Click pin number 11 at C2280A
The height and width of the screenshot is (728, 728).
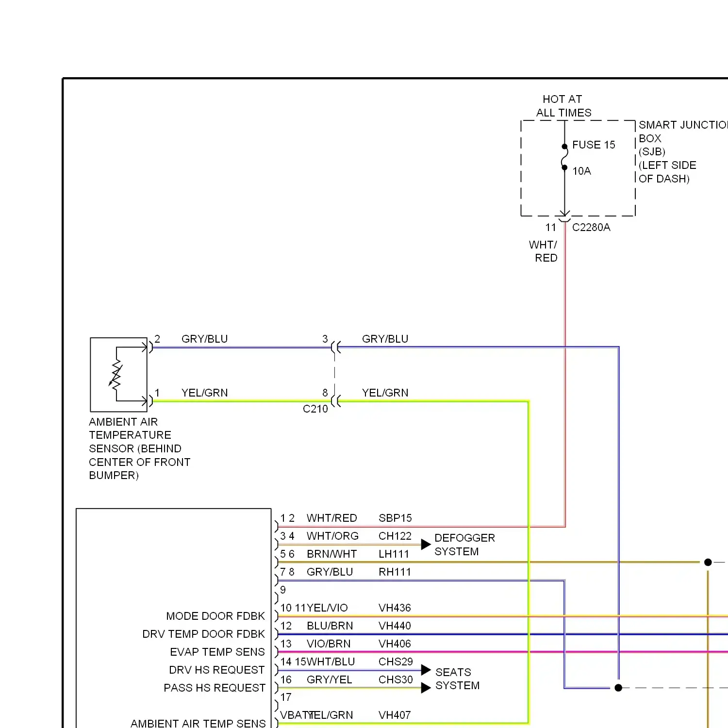click(550, 228)
